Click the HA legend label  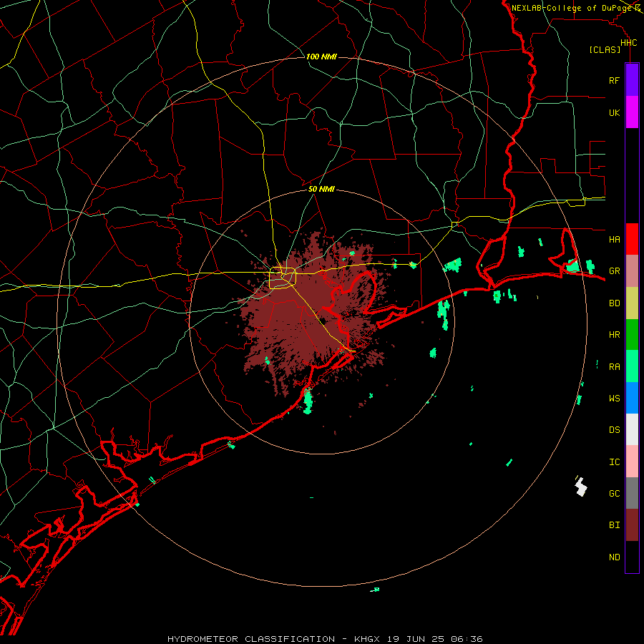click(x=614, y=239)
